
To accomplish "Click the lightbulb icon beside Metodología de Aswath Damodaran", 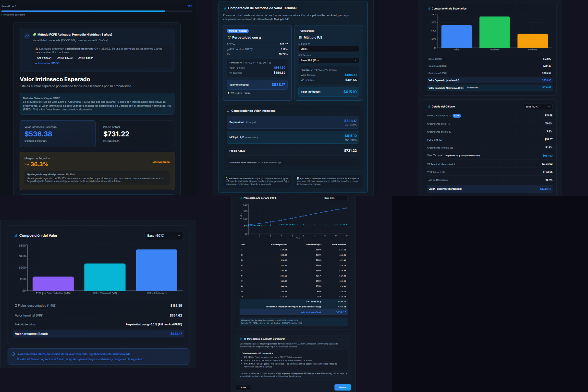I will pyautogui.click(x=241, y=339).
